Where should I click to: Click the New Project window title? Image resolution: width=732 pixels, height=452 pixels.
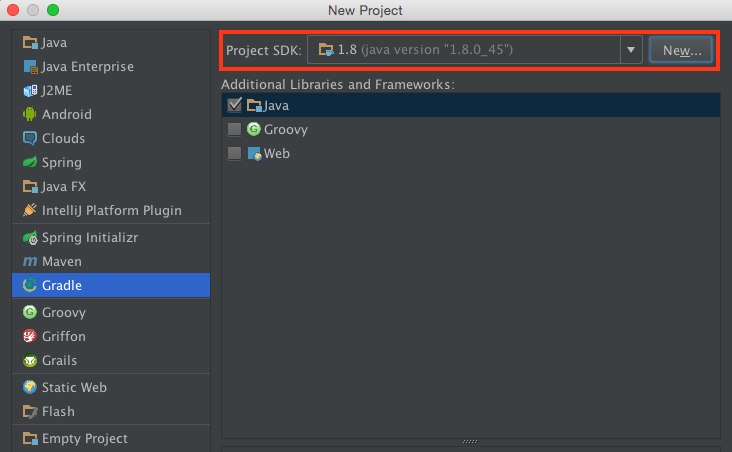pos(365,10)
